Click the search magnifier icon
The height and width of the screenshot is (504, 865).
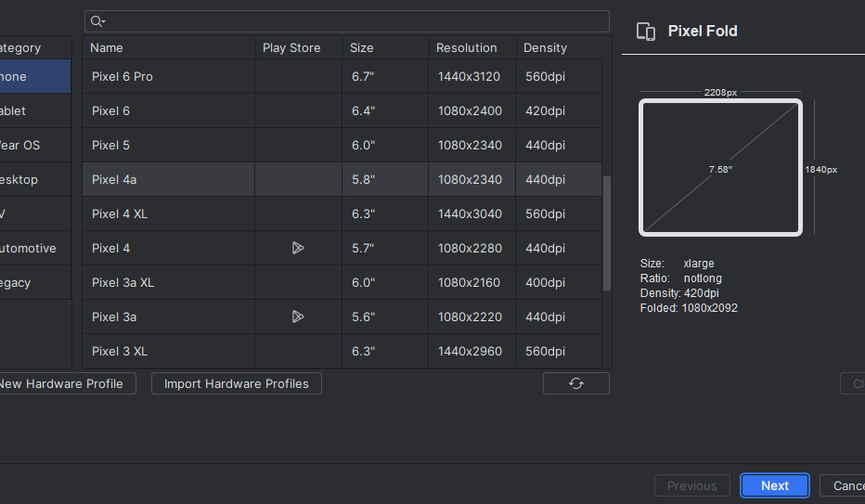pyautogui.click(x=97, y=21)
